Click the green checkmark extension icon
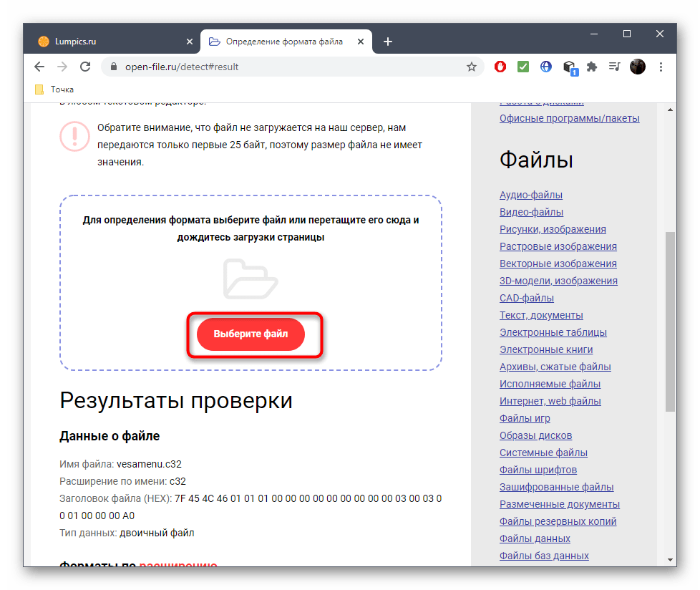700x590 pixels. pos(523,67)
